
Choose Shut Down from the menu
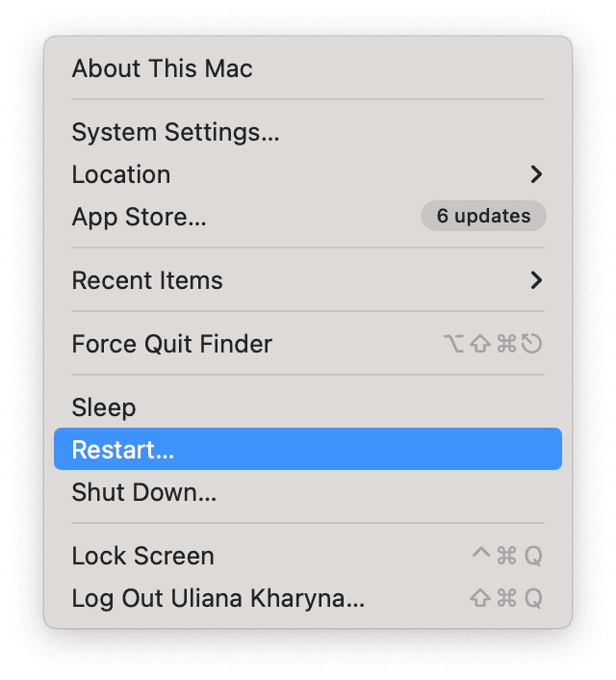point(144,494)
